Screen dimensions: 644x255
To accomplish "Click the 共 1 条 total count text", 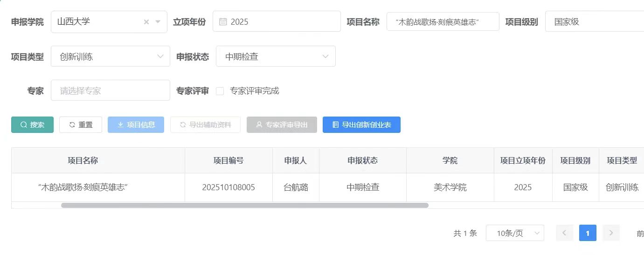I will (x=465, y=233).
